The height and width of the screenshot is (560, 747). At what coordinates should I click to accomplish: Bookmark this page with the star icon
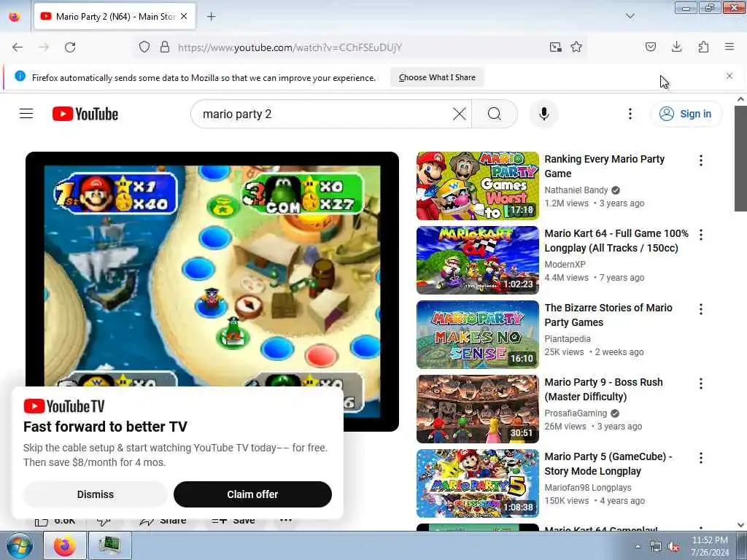576,47
